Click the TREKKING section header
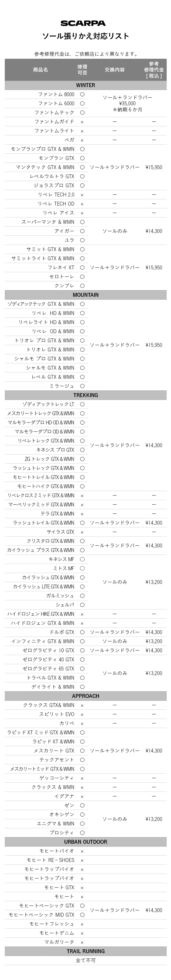Image resolution: width=171 pixels, height=980 pixels. click(x=85, y=395)
